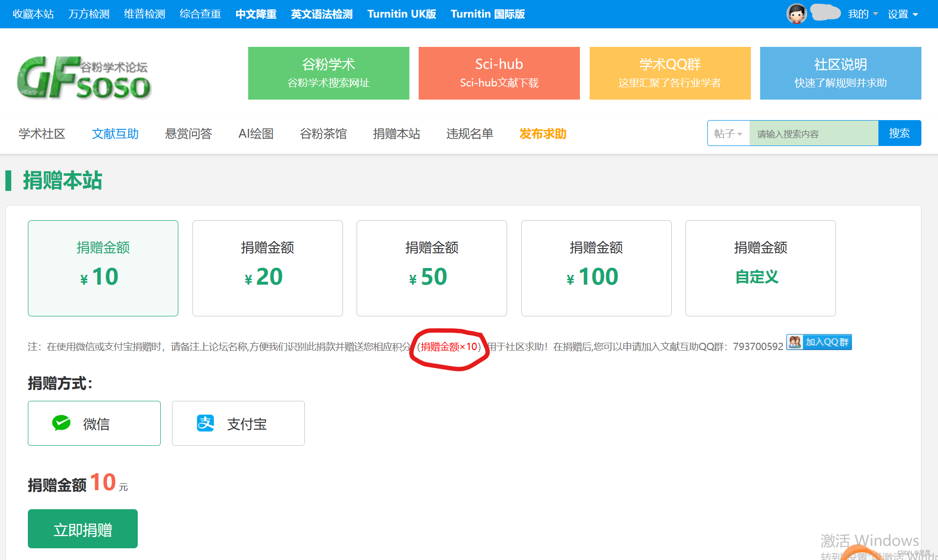Select the ¥20 donation amount
The image size is (938, 560).
click(267, 268)
